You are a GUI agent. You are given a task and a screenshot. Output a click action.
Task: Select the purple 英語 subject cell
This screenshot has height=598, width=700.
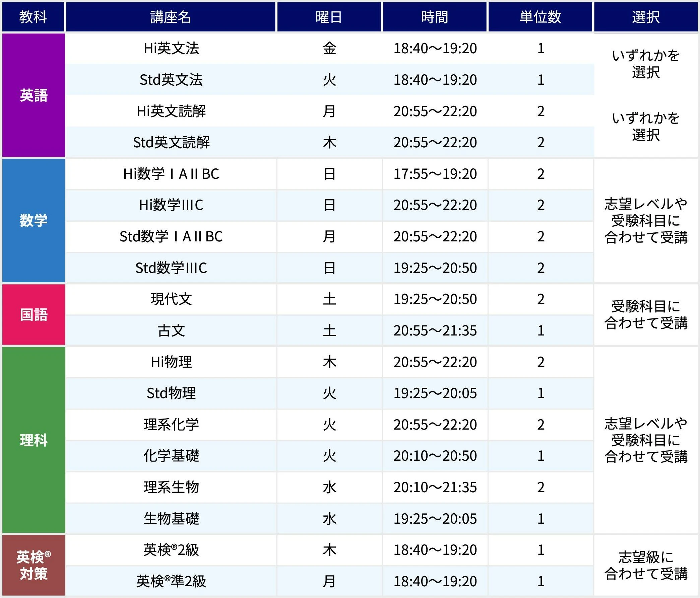click(x=34, y=95)
